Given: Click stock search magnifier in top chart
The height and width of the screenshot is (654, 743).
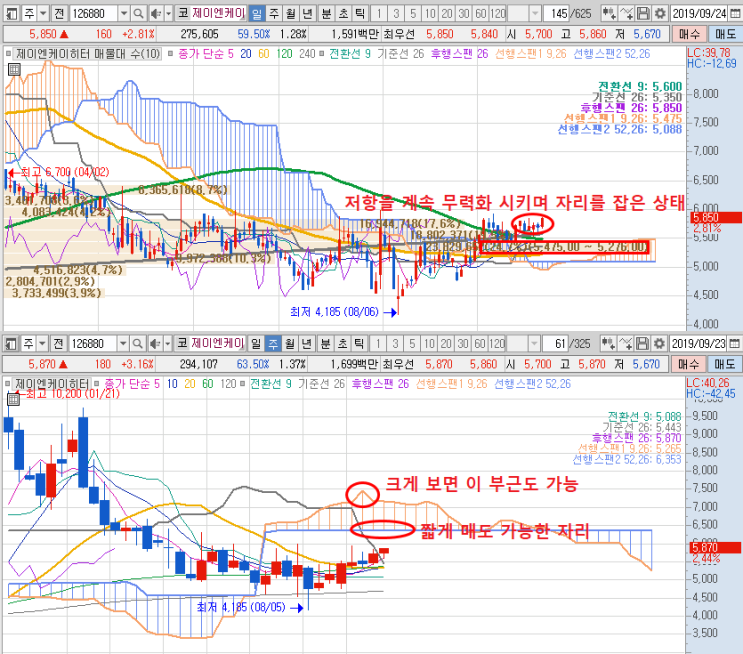Looking at the screenshot, I should (x=138, y=13).
